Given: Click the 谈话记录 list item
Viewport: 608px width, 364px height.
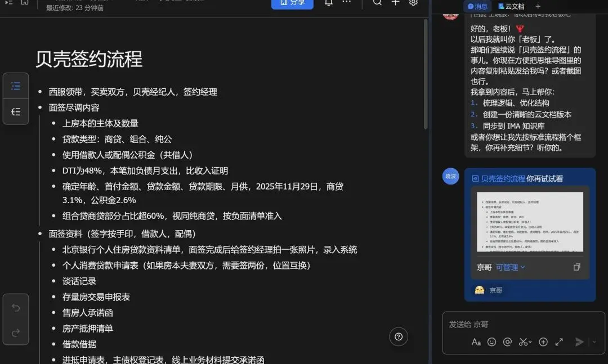Looking at the screenshot, I should tap(79, 281).
